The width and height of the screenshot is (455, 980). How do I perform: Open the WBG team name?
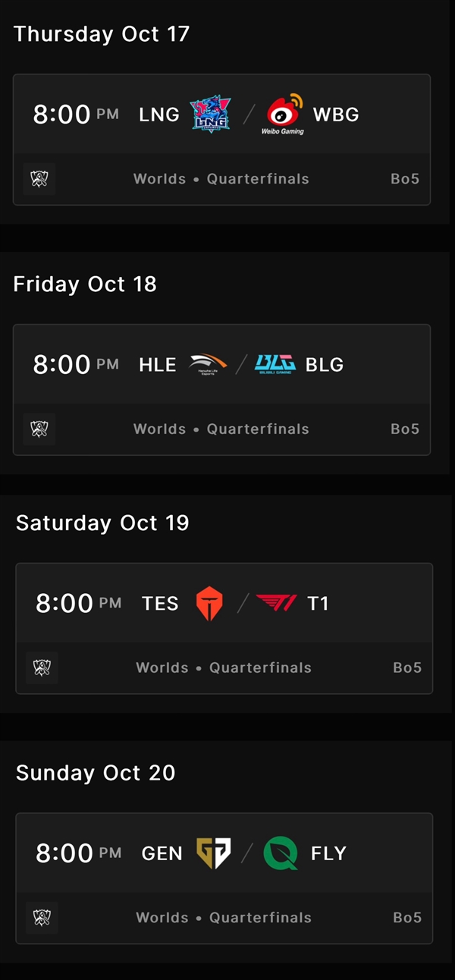336,115
